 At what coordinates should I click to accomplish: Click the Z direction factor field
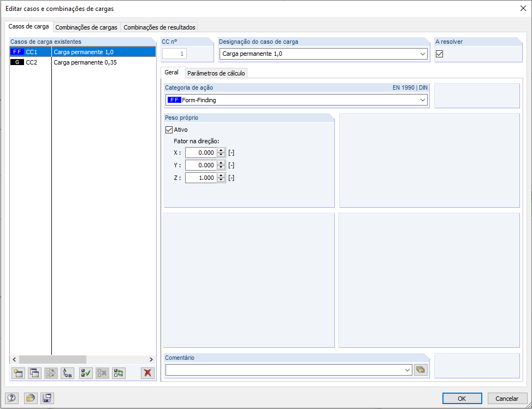point(201,178)
